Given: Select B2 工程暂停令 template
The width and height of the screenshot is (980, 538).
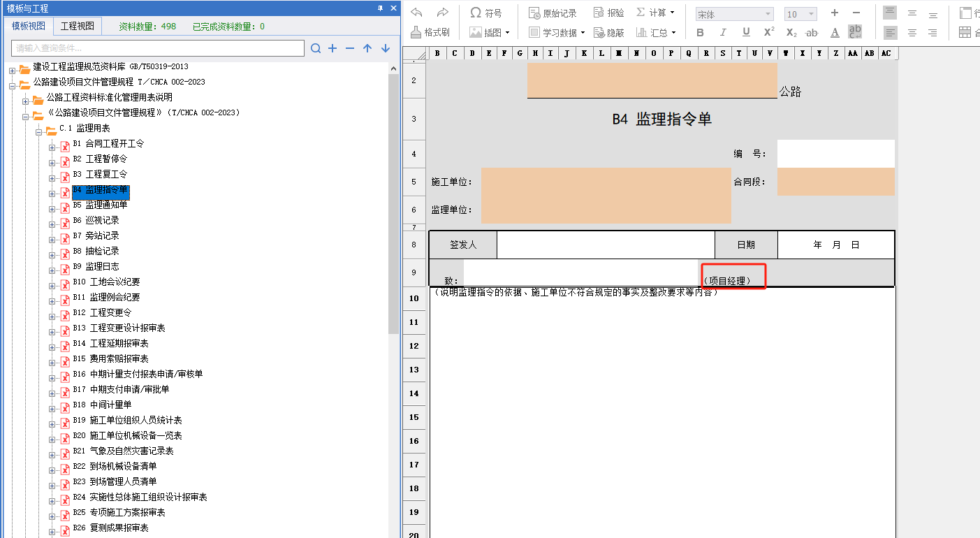Looking at the screenshot, I should point(100,159).
